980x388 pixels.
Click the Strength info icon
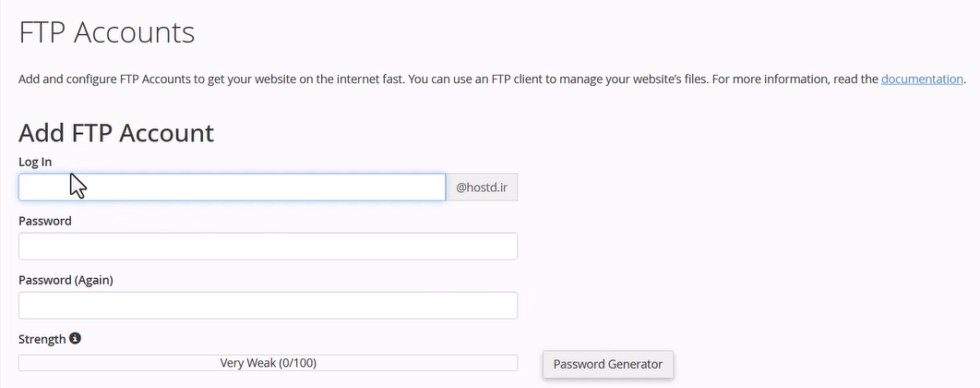tap(76, 339)
